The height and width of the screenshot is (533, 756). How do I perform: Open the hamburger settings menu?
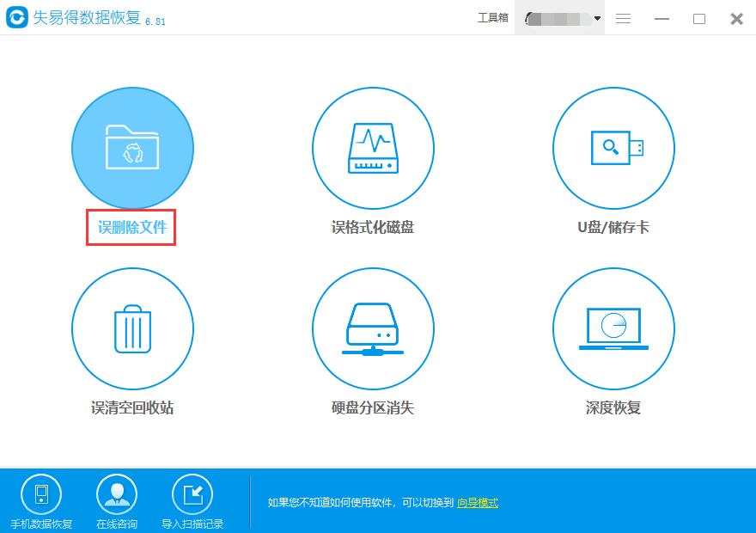[x=622, y=18]
